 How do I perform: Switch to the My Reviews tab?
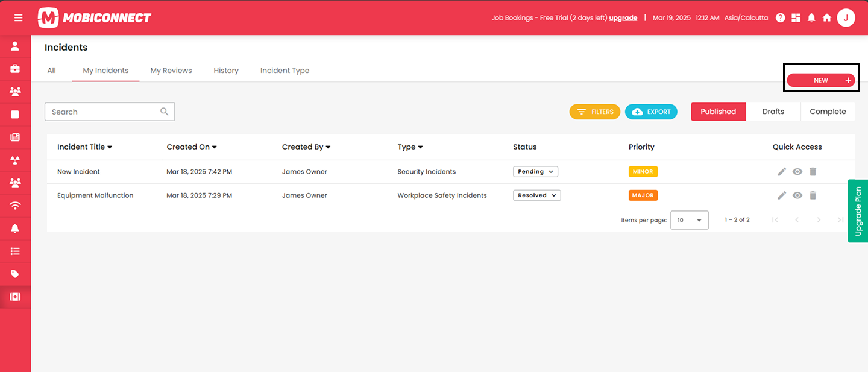pos(171,70)
